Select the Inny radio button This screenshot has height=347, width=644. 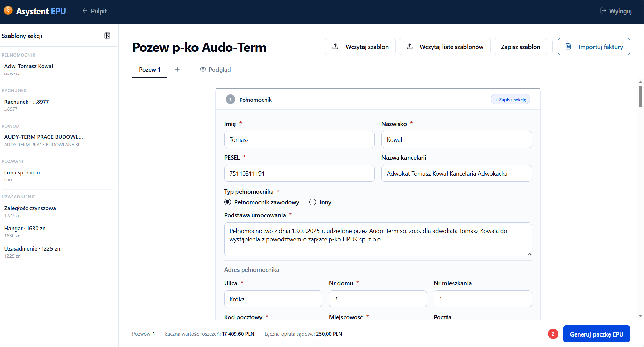pos(313,202)
